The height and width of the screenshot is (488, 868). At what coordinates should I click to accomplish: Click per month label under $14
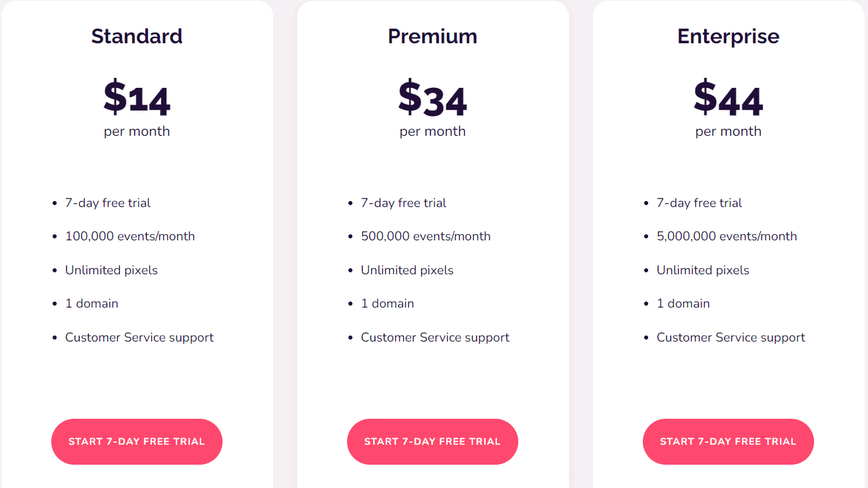[x=137, y=131]
